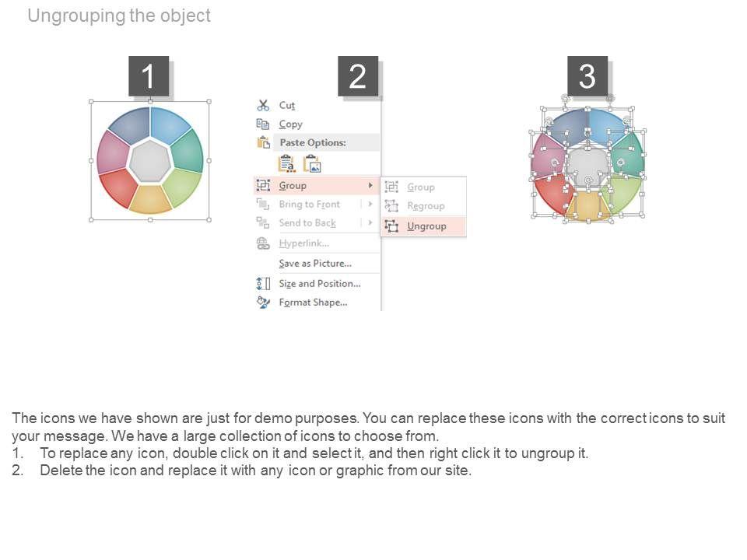Click the Format Shape paint bucket icon
747x560 pixels.
point(263,302)
